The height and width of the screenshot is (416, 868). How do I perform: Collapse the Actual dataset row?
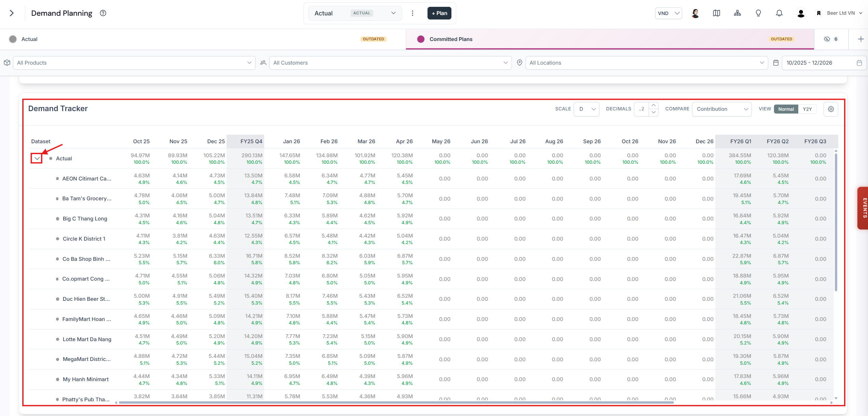click(x=37, y=158)
